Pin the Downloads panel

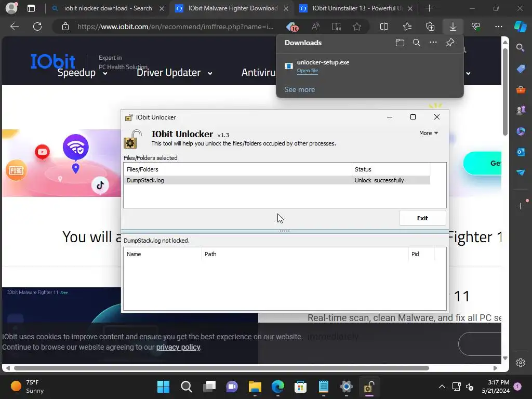click(450, 43)
